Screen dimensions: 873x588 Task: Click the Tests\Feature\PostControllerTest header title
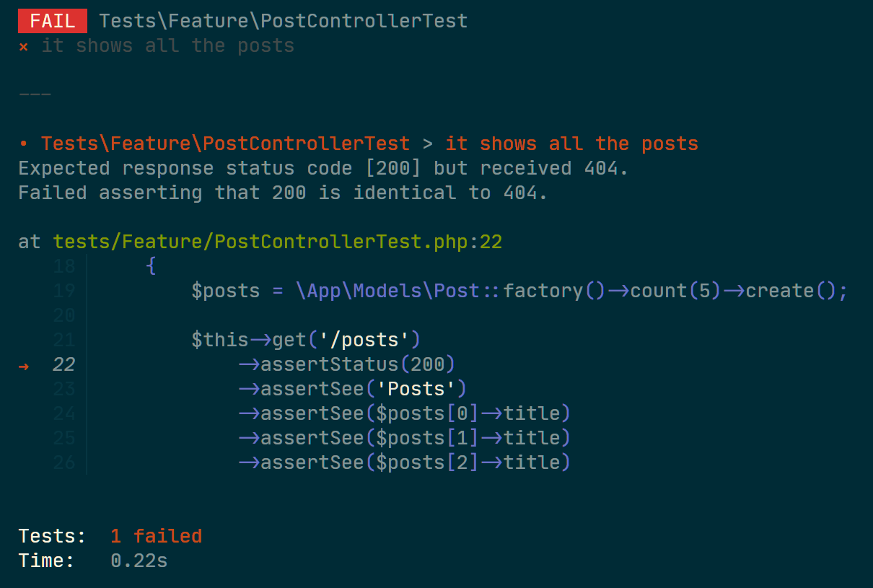point(284,21)
